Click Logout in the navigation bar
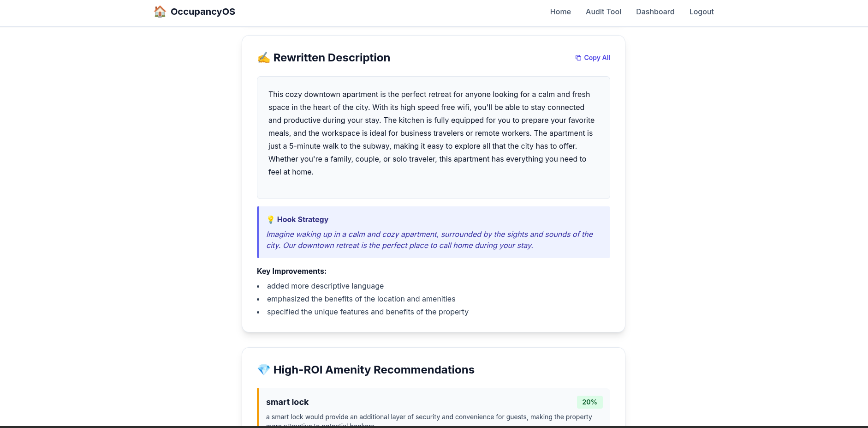The height and width of the screenshot is (428, 868). [702, 12]
